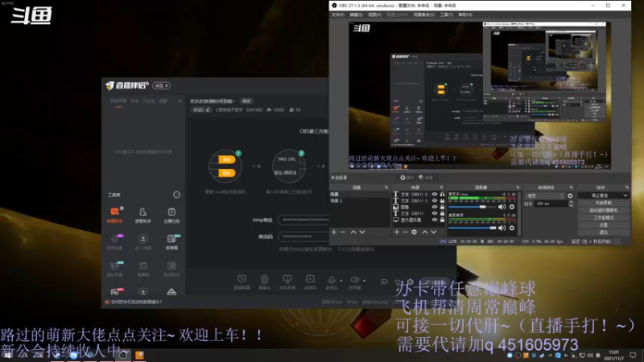Click 开始录制 to start recording
Image resolution: width=644 pixels, height=362 pixels.
click(603, 204)
